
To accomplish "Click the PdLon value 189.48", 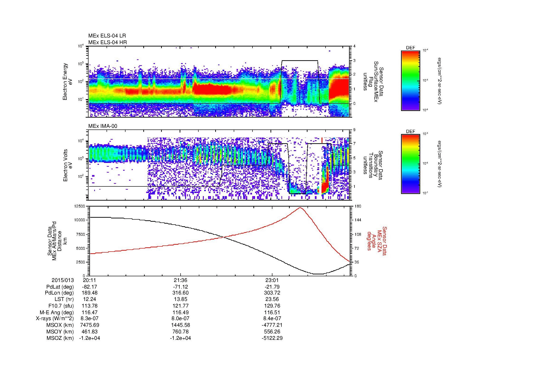I will coord(90,293).
